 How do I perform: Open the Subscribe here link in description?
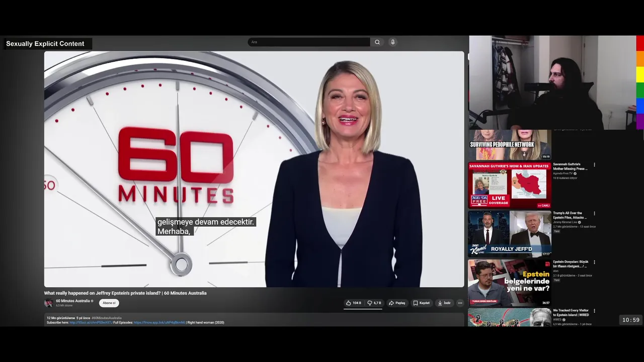[x=91, y=322]
